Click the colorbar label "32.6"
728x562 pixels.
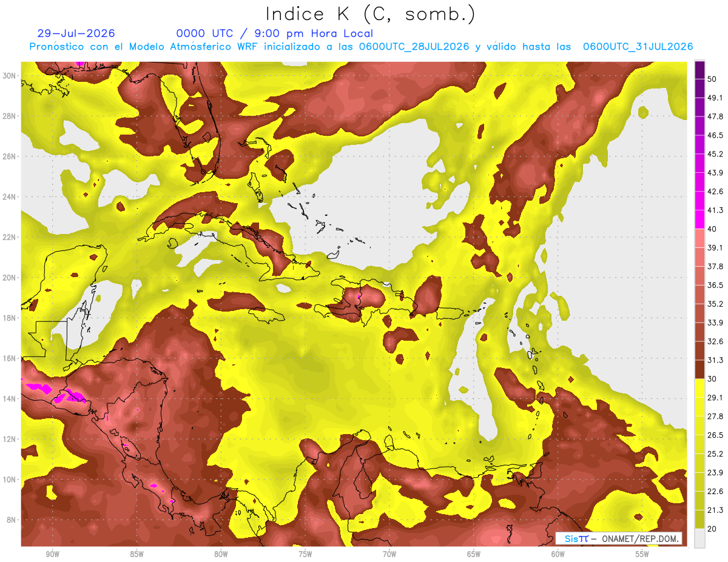point(715,341)
